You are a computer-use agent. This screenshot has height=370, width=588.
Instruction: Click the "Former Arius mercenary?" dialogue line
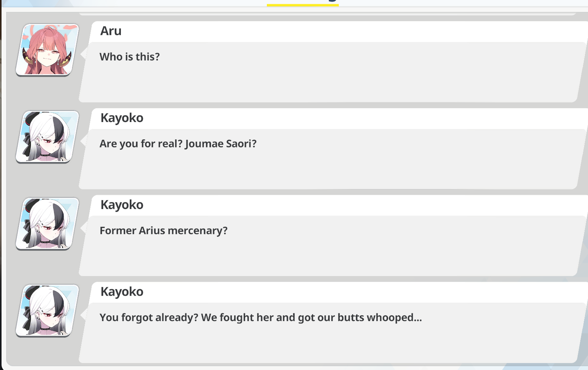[163, 231]
